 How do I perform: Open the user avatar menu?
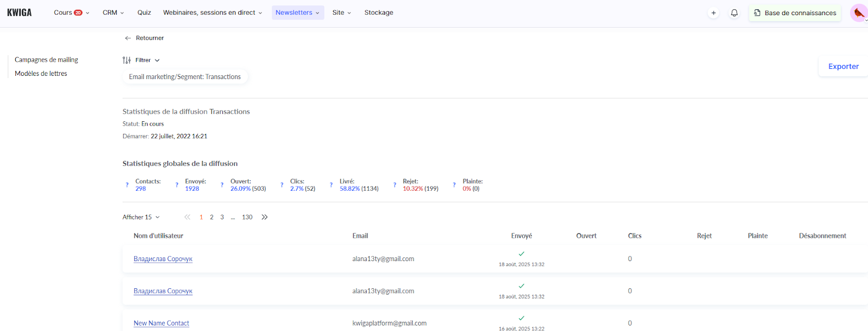tap(858, 13)
